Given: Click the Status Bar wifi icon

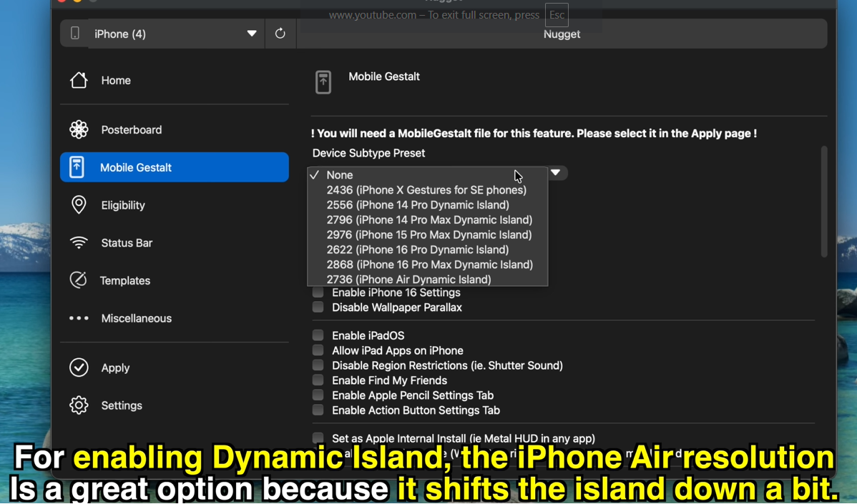Looking at the screenshot, I should [79, 242].
